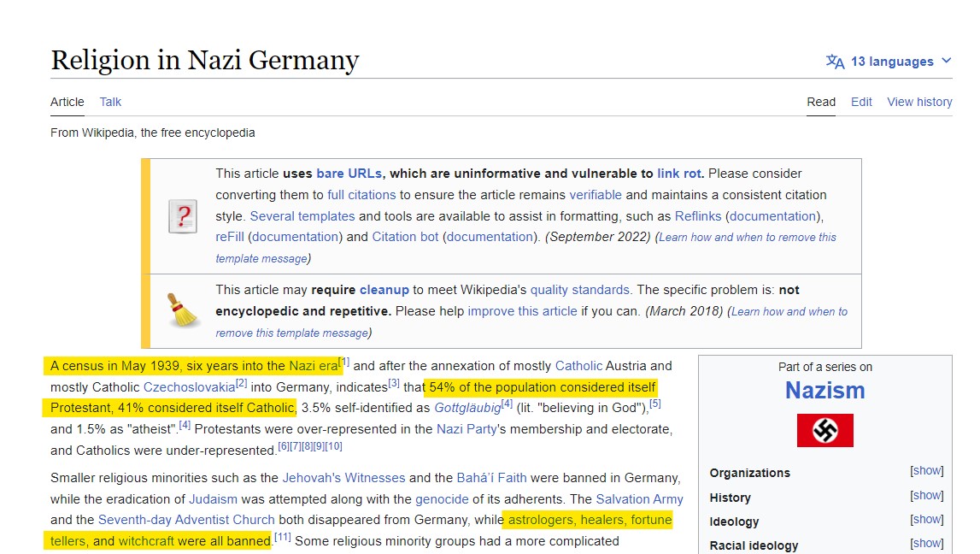Follow the Nazi Party link
This screenshot has width=980, height=554.
pyautogui.click(x=467, y=429)
